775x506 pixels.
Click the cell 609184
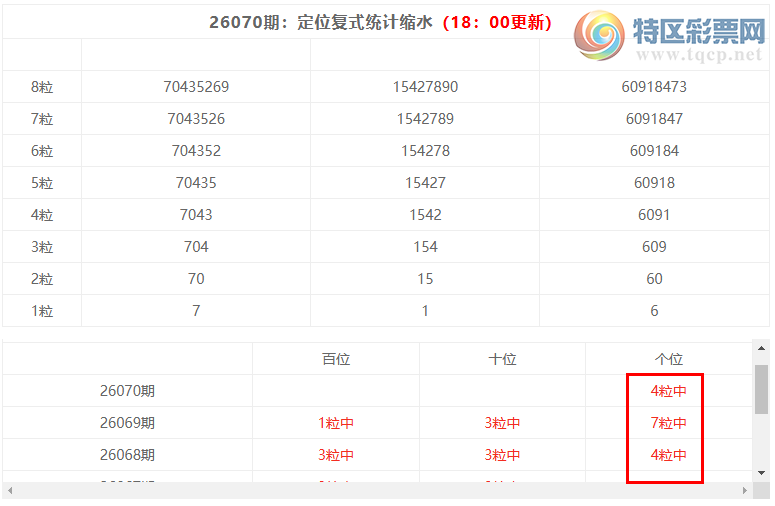pos(654,151)
